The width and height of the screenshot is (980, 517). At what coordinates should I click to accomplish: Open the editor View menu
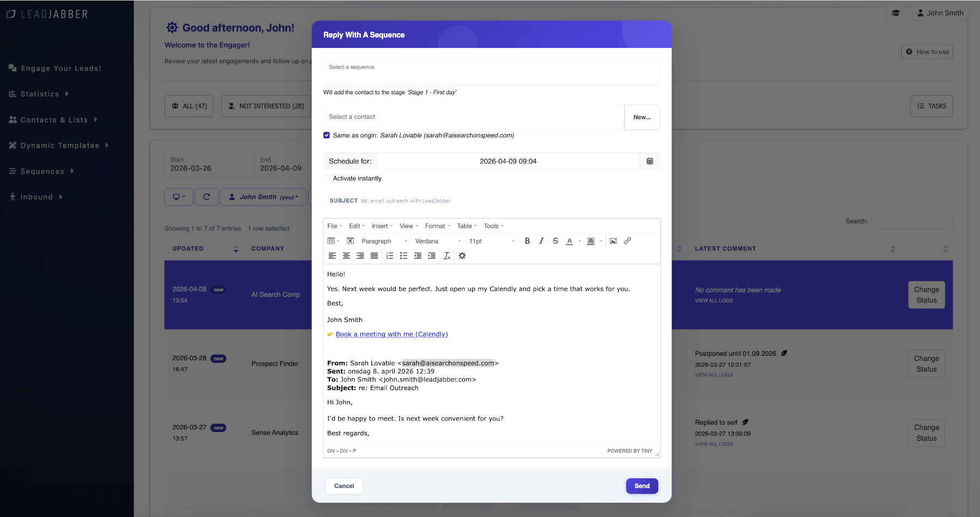coord(408,226)
